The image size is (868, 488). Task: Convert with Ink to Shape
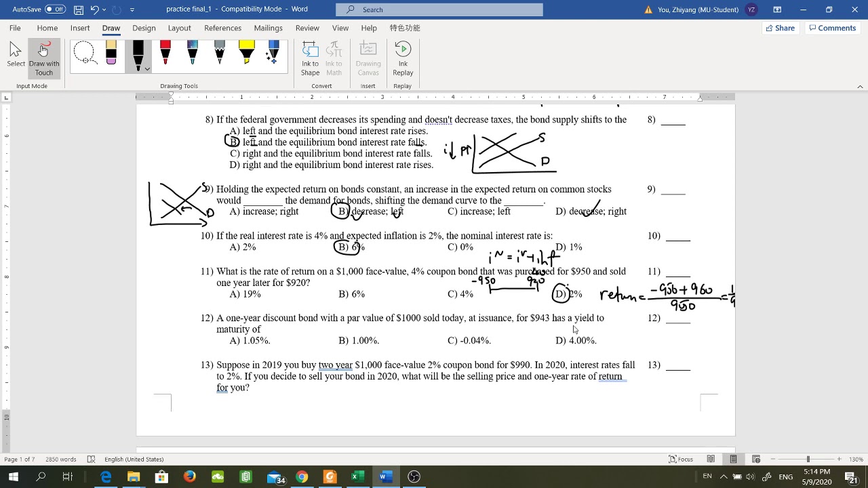click(x=310, y=59)
